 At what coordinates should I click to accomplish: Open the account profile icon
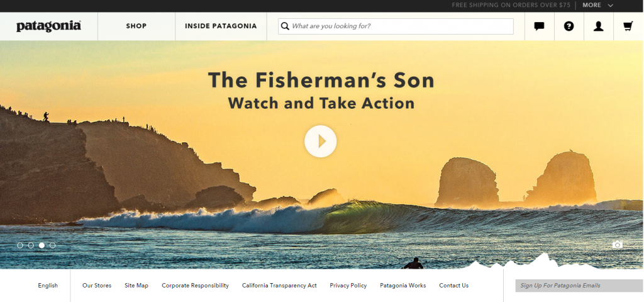coord(599,26)
